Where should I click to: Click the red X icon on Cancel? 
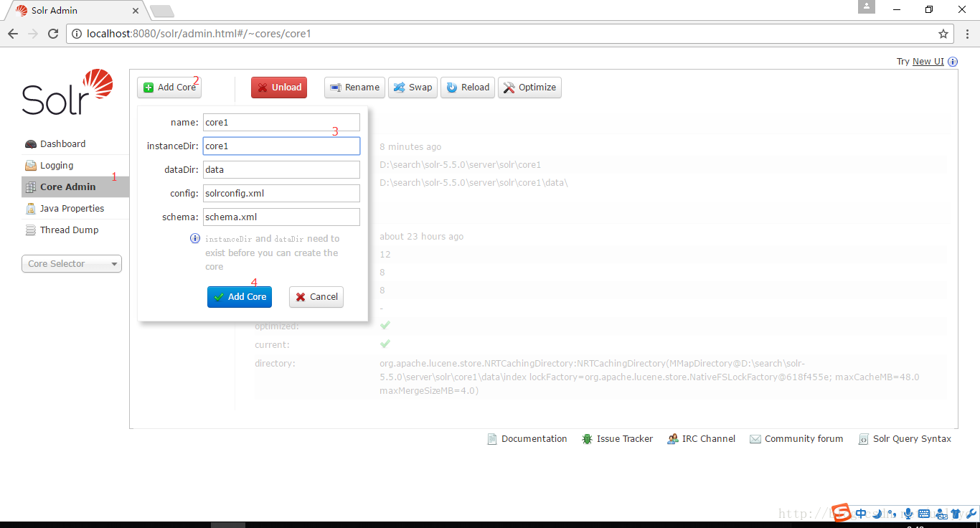tap(301, 297)
